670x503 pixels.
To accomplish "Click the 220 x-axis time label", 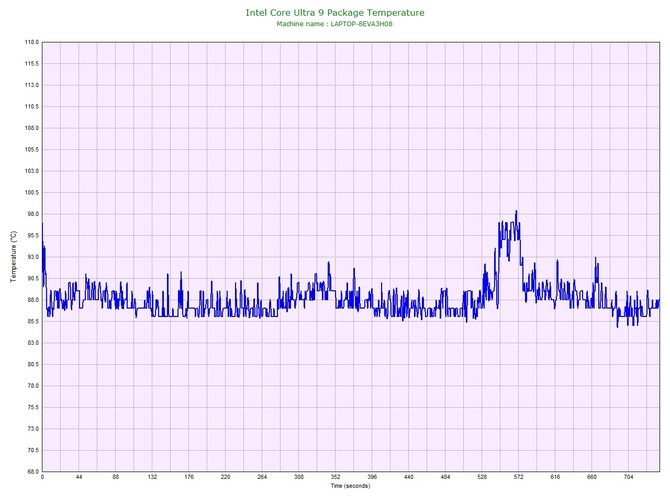I will tap(226, 477).
